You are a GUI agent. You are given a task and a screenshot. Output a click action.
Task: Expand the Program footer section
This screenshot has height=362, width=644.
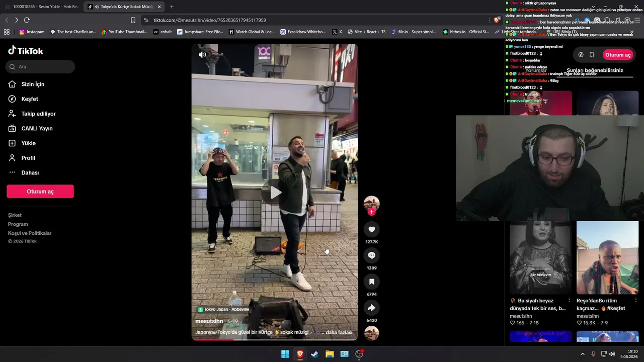click(18, 224)
